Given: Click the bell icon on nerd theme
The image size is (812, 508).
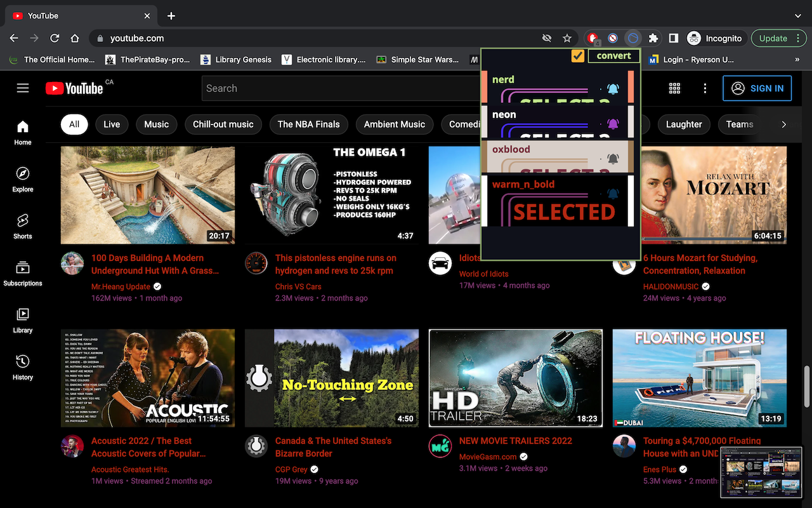Looking at the screenshot, I should pyautogui.click(x=613, y=89).
